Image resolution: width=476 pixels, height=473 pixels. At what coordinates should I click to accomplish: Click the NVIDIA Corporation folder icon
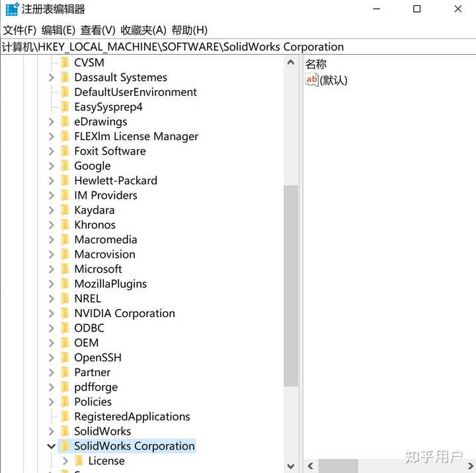point(65,313)
